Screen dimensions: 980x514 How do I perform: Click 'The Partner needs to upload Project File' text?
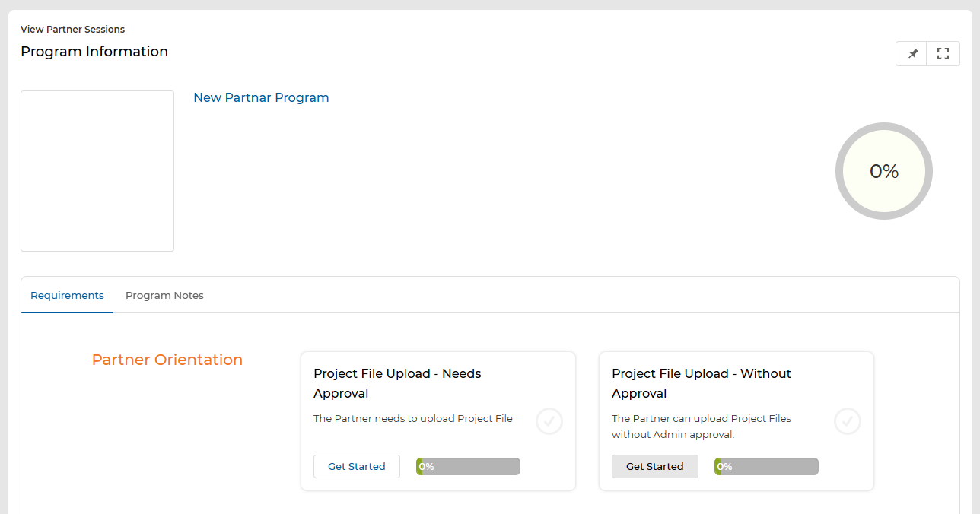[413, 418]
